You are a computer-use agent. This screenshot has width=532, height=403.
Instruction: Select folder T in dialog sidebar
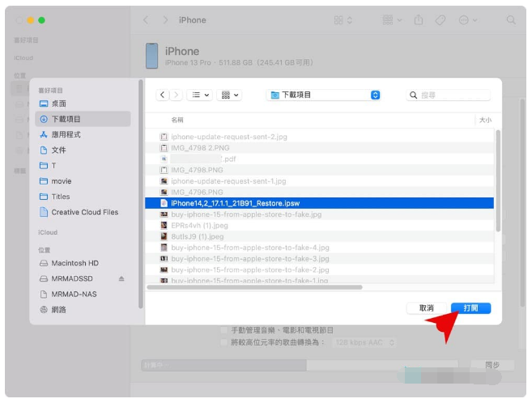point(83,165)
